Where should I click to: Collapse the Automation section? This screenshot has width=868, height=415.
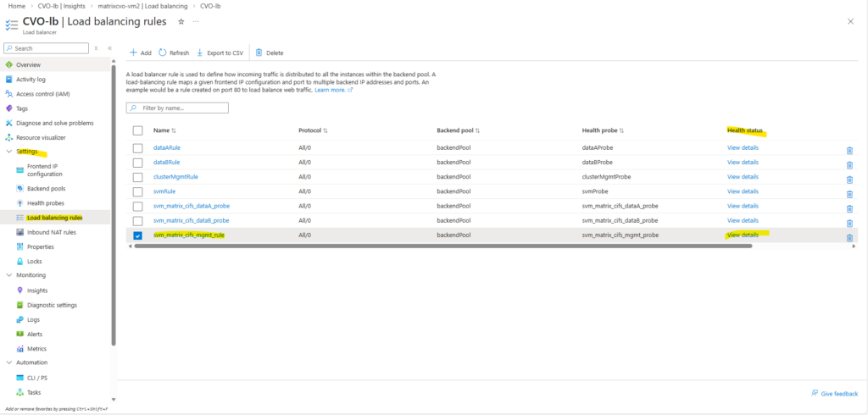point(8,362)
